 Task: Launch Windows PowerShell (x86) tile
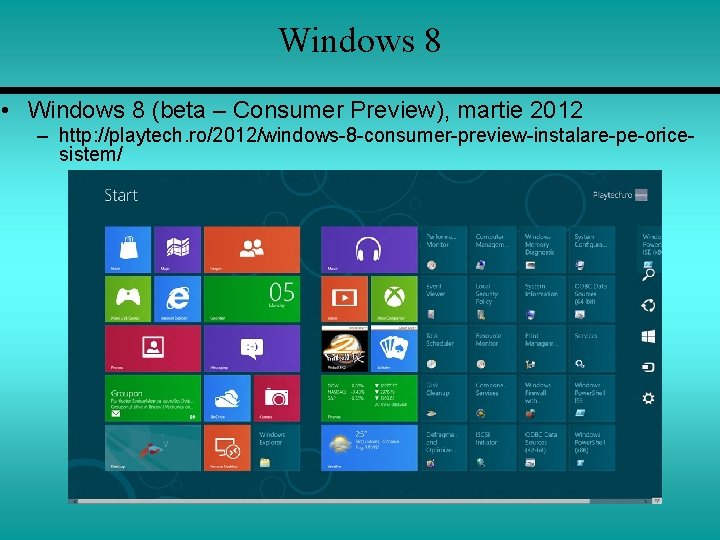click(592, 448)
